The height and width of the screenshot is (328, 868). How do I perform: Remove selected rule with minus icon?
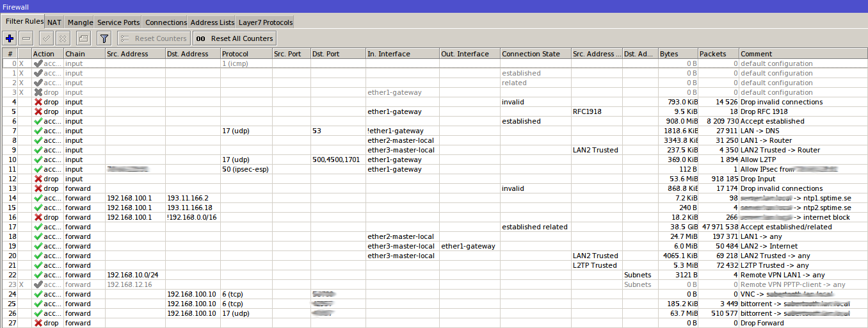pyautogui.click(x=26, y=38)
